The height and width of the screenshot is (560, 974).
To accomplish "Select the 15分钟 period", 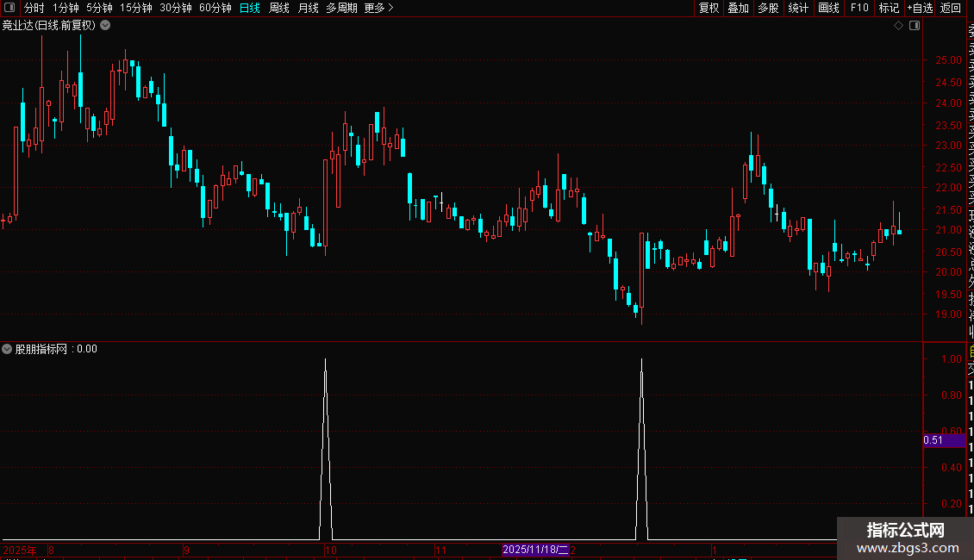I will 136,8.
